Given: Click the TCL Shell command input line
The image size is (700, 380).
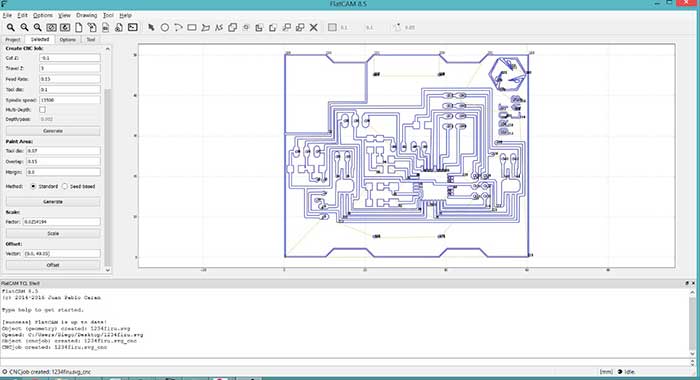Looking at the screenshot, I should (x=344, y=362).
